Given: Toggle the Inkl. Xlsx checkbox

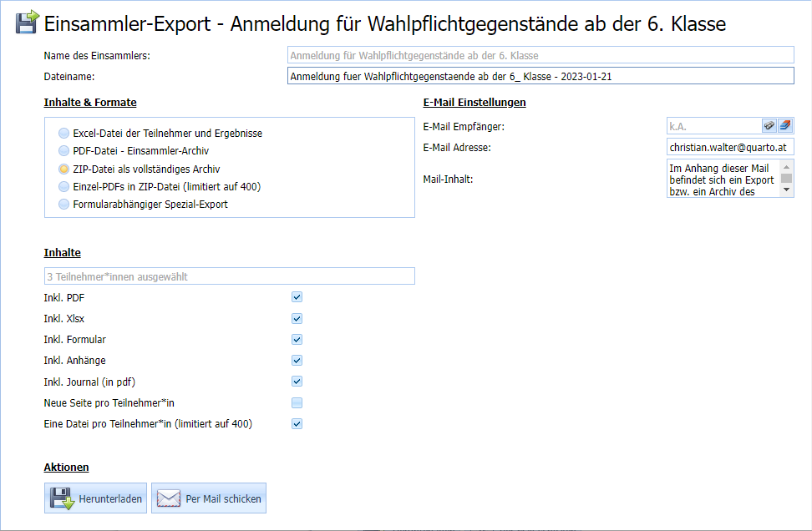Looking at the screenshot, I should tap(297, 318).
